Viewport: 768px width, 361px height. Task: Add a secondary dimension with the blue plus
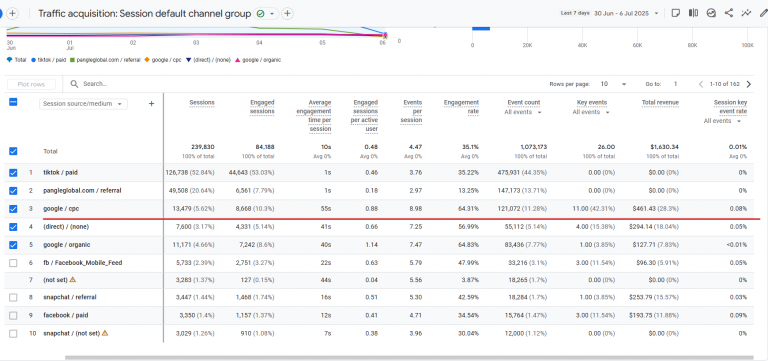[151, 103]
